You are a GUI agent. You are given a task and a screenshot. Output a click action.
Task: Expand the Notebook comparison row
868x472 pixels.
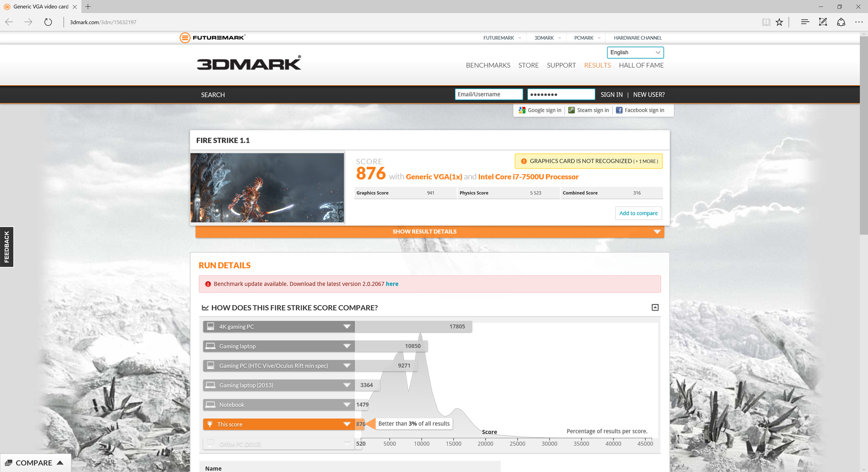click(347, 405)
